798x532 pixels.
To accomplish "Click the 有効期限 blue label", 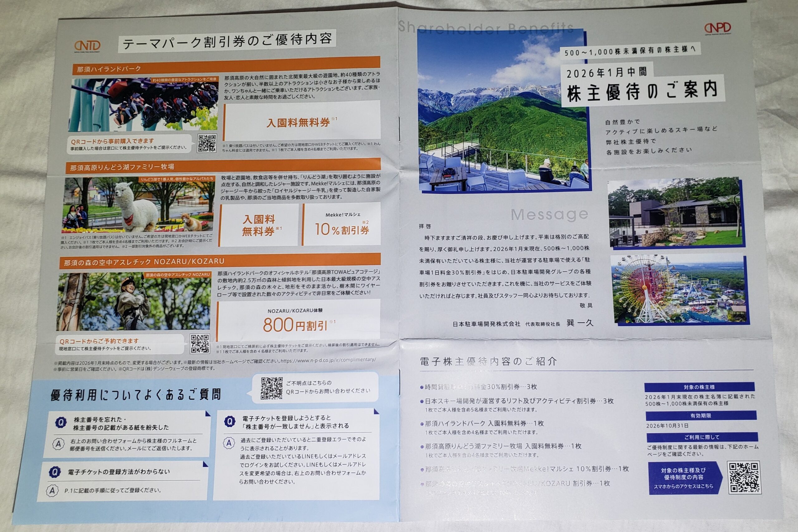I will 701,416.
